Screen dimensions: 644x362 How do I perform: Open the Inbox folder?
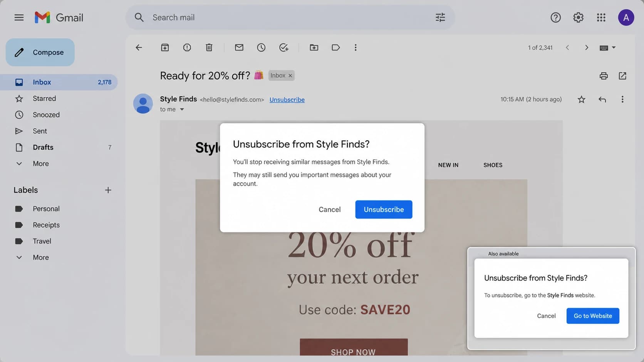pos(59,82)
